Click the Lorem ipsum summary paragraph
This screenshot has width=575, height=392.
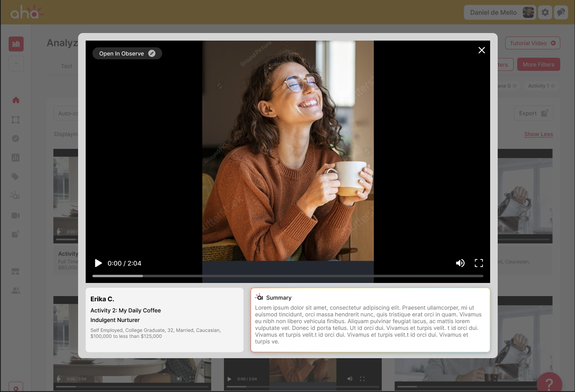(368, 325)
